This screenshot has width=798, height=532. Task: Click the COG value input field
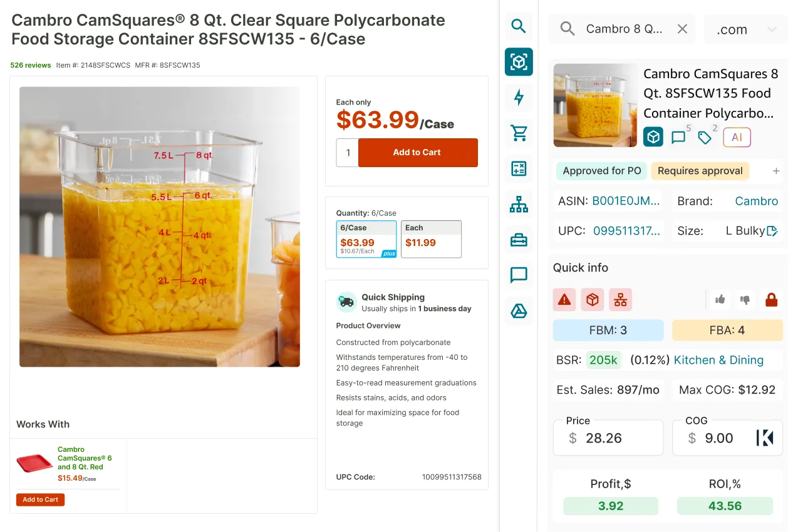pos(727,437)
